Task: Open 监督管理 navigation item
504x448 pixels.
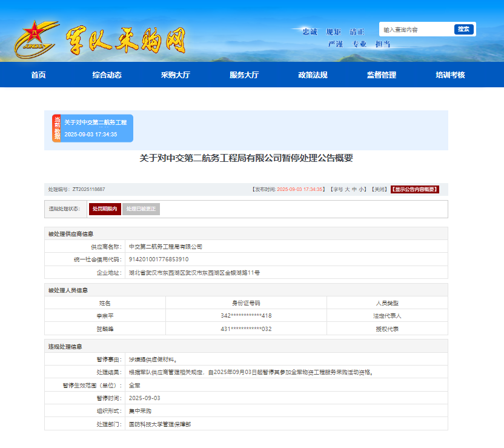Action: pos(382,75)
